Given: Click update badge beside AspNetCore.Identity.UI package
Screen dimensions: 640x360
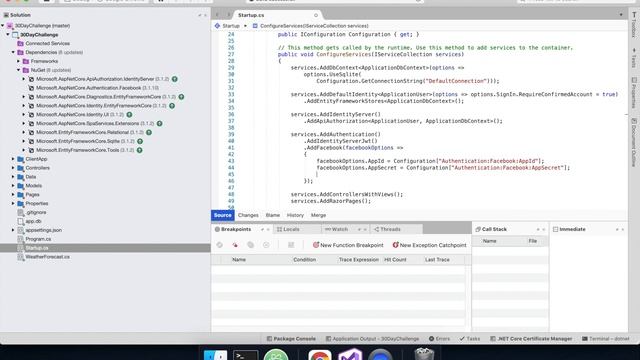Looking at the screenshot, I should point(129,115).
